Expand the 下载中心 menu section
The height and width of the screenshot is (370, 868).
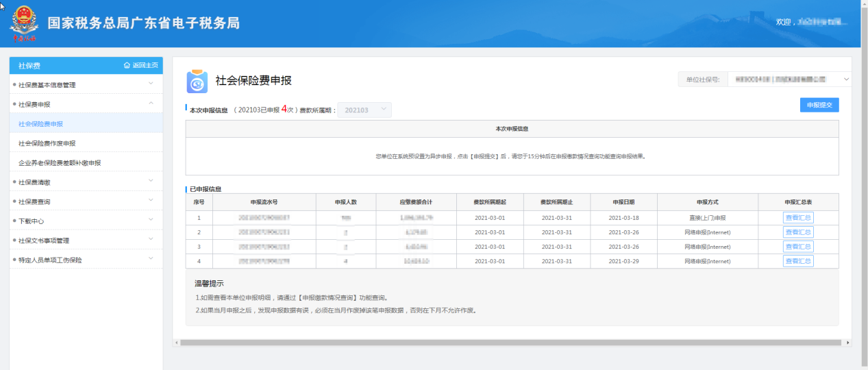[x=151, y=221]
